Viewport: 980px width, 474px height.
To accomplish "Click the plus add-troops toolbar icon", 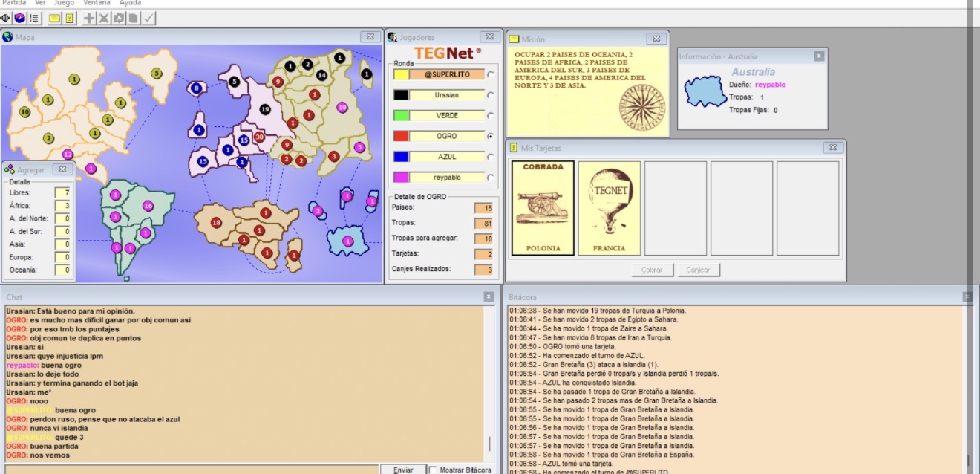I will click(90, 18).
